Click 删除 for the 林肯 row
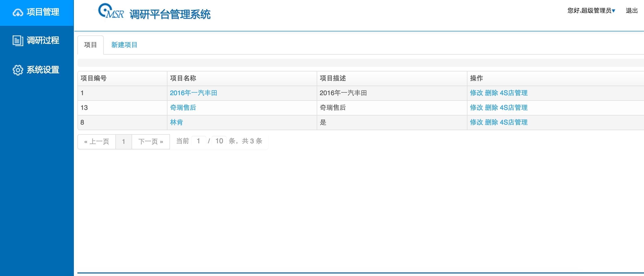Viewport: 644px width, 276px height. [491, 122]
